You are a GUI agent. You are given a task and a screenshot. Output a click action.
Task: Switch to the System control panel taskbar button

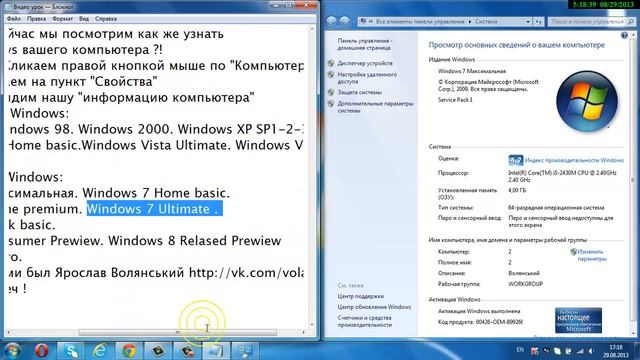click(x=245, y=351)
